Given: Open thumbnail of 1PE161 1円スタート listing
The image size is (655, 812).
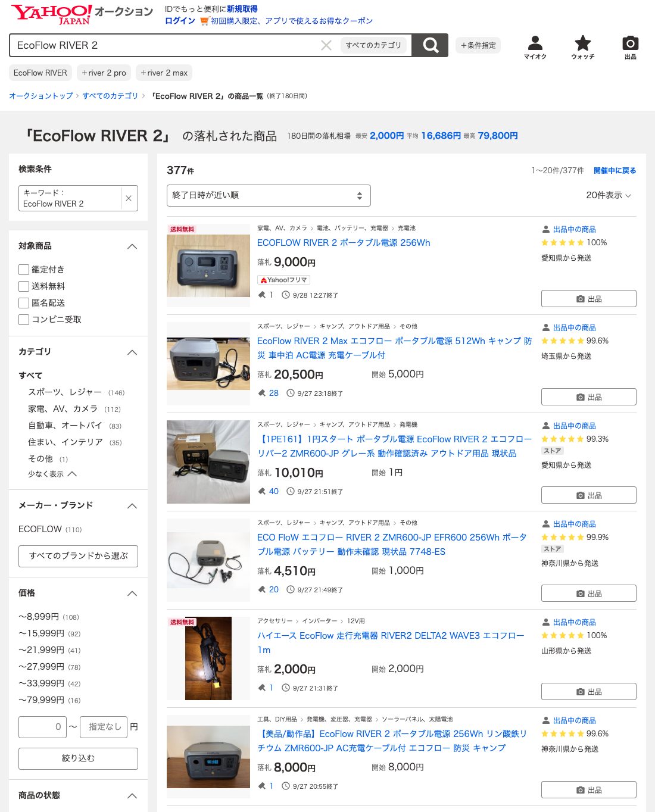Looking at the screenshot, I should 208,462.
